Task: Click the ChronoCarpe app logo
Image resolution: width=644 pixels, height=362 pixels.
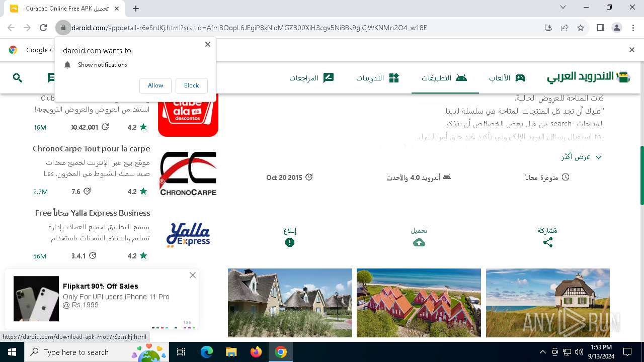Action: pyautogui.click(x=188, y=174)
